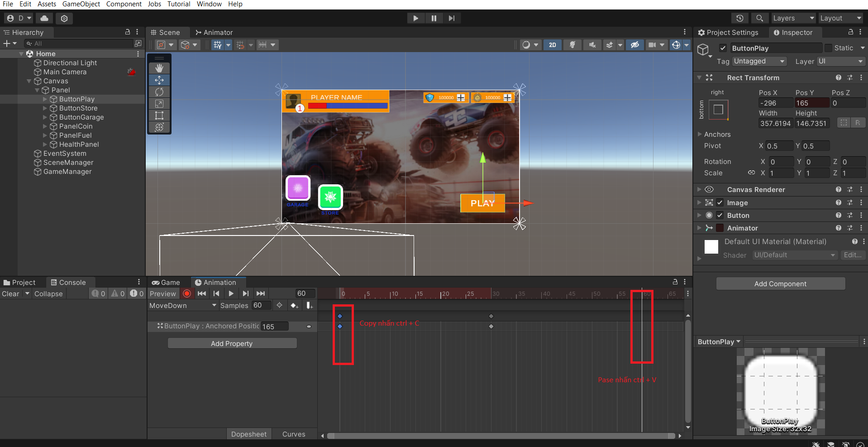
Task: Expand ButtonStore in the Hierarchy
Action: (45, 108)
